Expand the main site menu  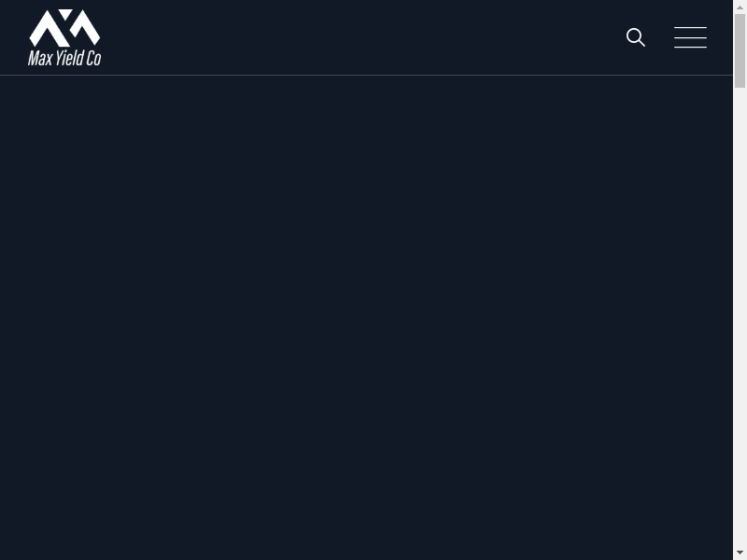(x=690, y=37)
